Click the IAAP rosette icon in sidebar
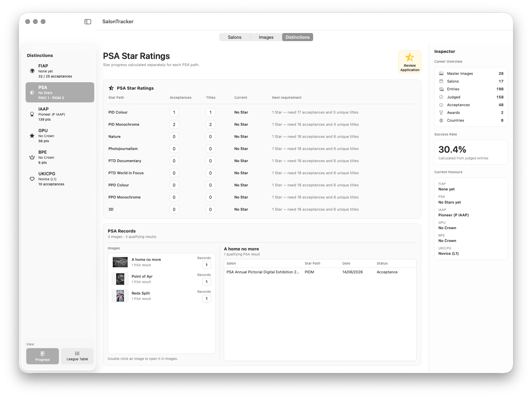532x398 pixels. coord(32,114)
